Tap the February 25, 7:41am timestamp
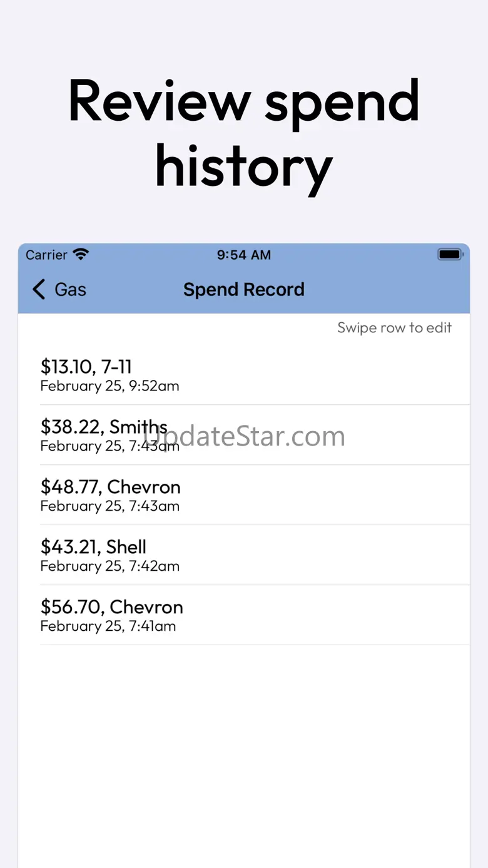 pyautogui.click(x=108, y=626)
